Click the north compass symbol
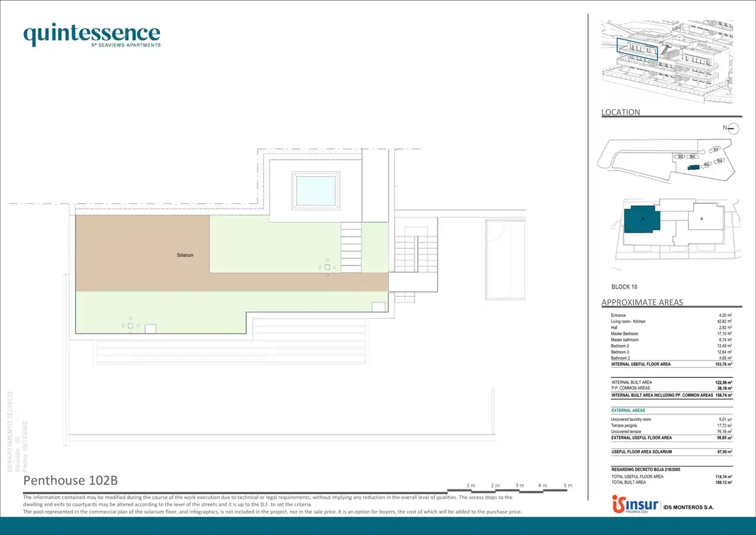The image size is (756, 535). click(732, 128)
